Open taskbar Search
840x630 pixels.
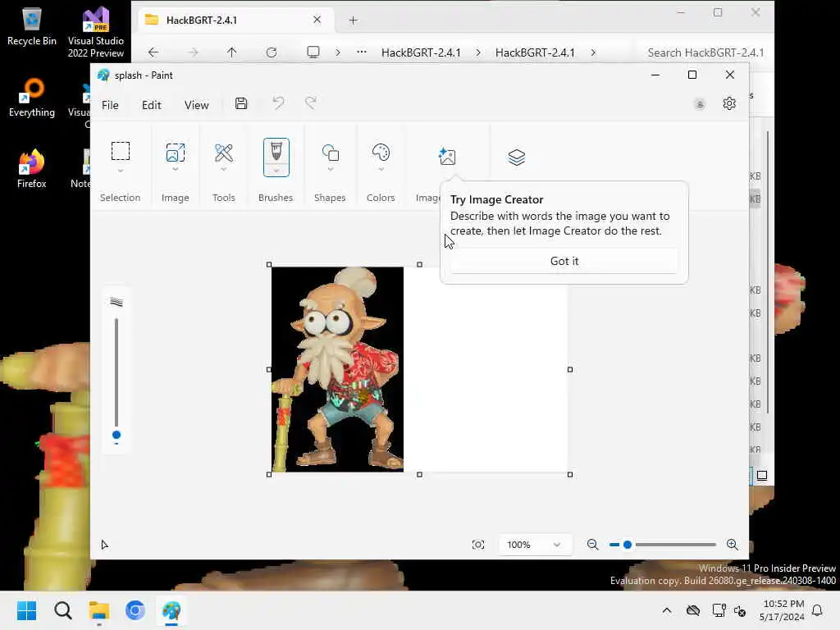pos(62,610)
